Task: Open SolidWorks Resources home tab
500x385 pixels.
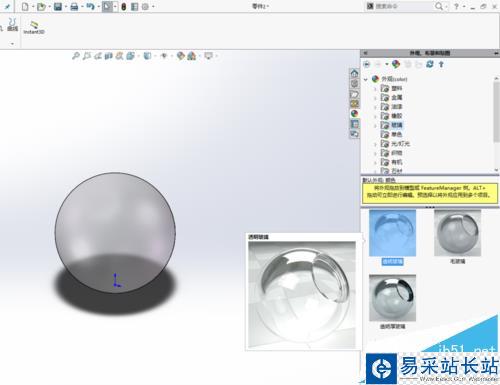Action: tap(354, 73)
